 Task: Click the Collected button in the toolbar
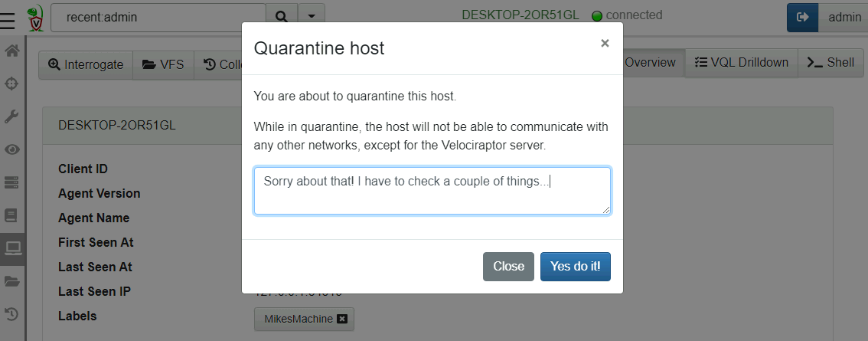coord(218,64)
